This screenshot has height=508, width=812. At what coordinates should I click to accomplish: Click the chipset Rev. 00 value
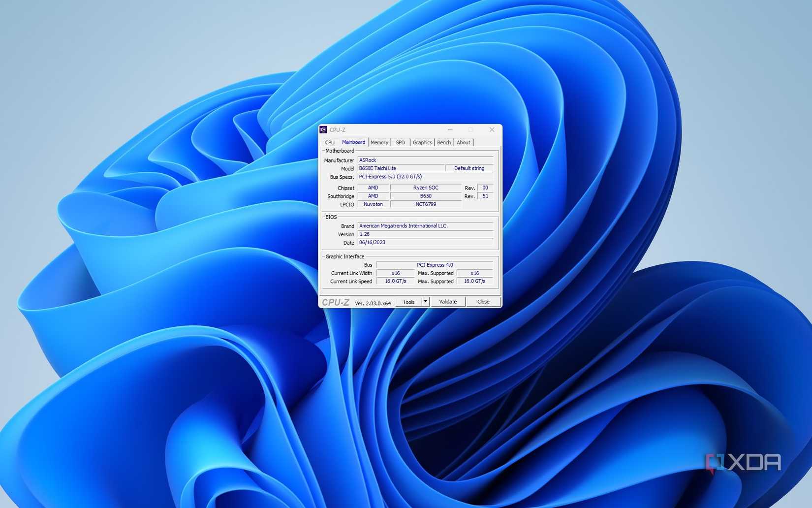485,188
